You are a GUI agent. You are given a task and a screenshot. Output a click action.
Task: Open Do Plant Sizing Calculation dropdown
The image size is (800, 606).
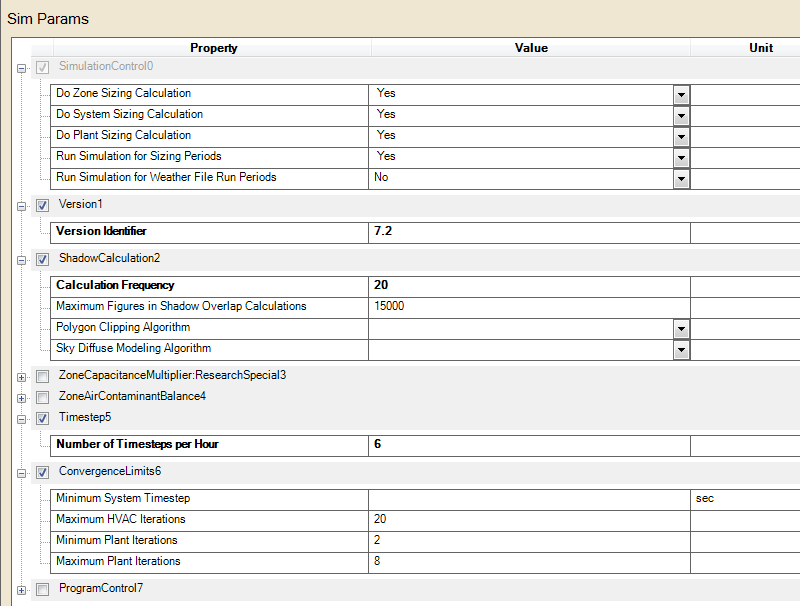pyautogui.click(x=681, y=137)
